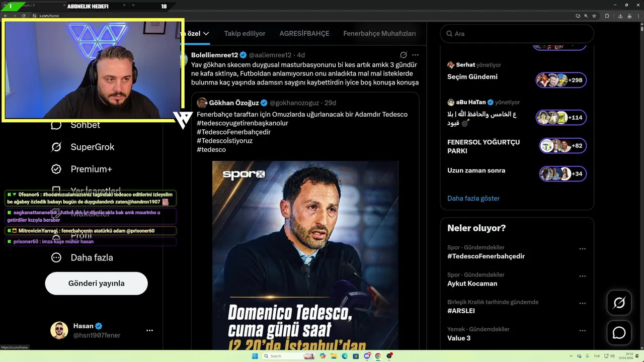Show hidden system tray icons
This screenshot has width=644, height=362.
pos(572,356)
